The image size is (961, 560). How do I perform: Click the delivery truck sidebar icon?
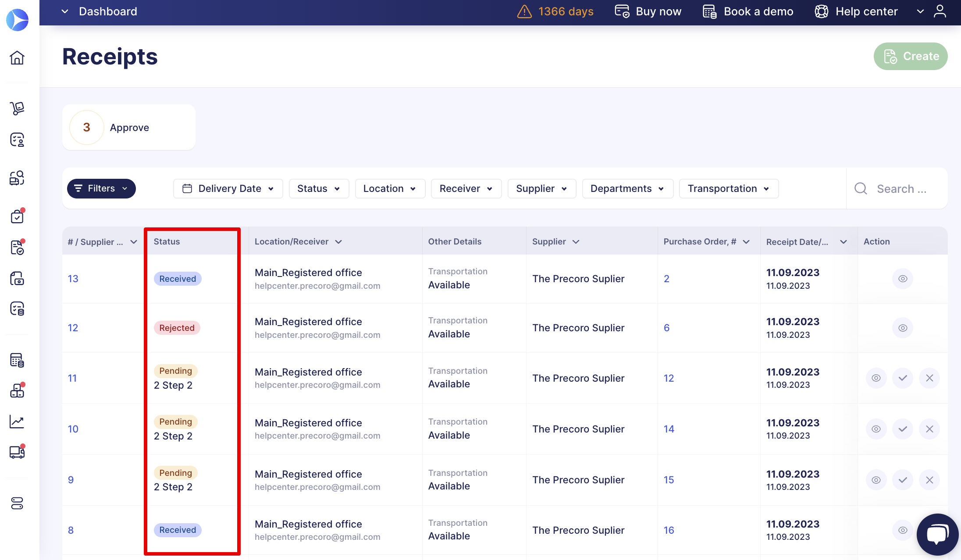17,452
